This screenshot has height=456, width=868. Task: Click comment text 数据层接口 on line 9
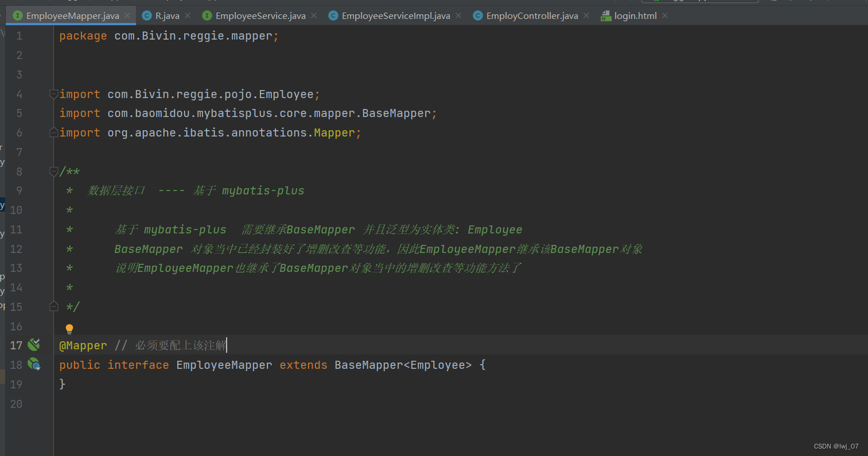[x=116, y=190]
